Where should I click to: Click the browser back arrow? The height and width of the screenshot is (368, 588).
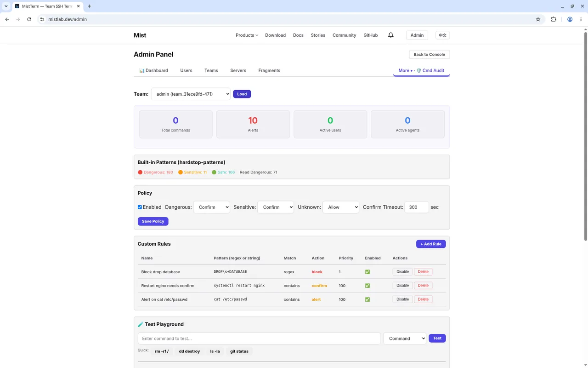[x=7, y=19]
